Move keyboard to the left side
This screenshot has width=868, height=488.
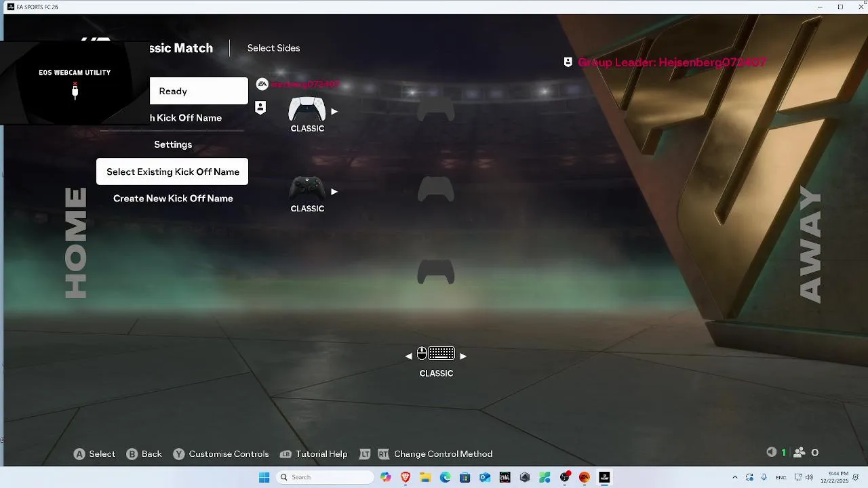click(408, 356)
